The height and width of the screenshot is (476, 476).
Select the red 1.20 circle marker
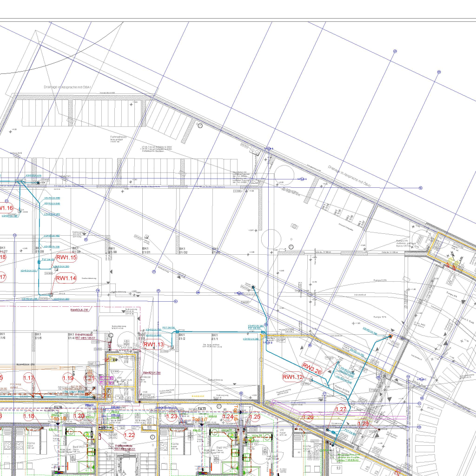pos(79,416)
